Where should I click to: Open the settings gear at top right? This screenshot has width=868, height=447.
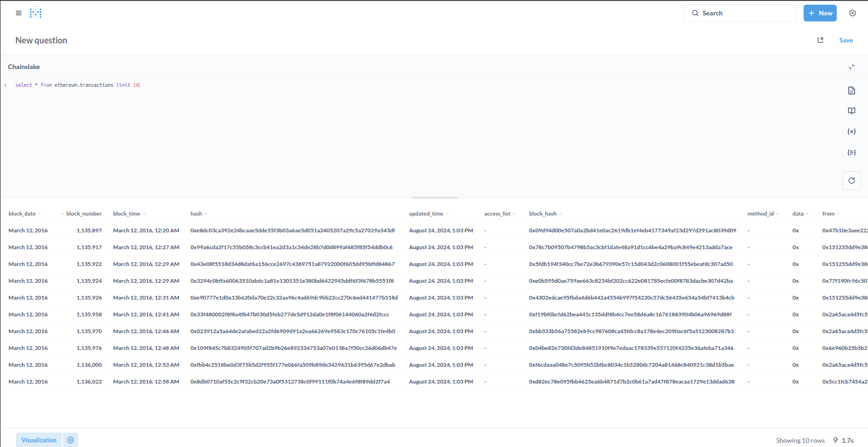pyautogui.click(x=853, y=13)
